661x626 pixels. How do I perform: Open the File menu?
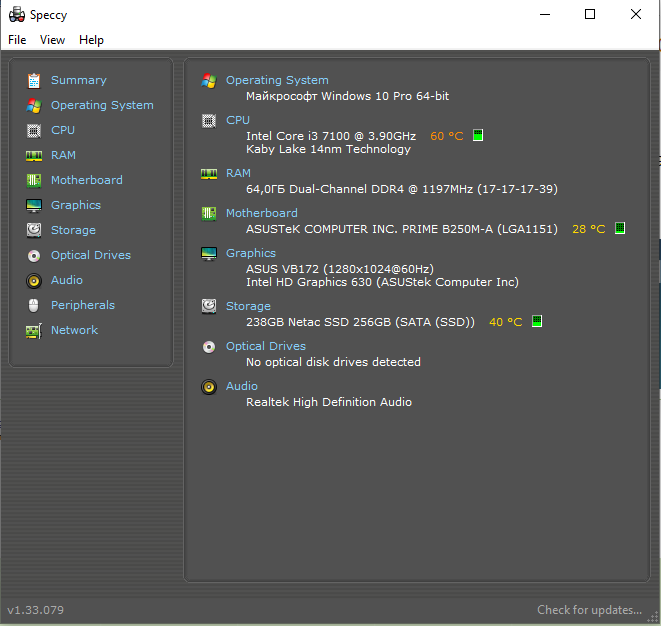pos(17,40)
